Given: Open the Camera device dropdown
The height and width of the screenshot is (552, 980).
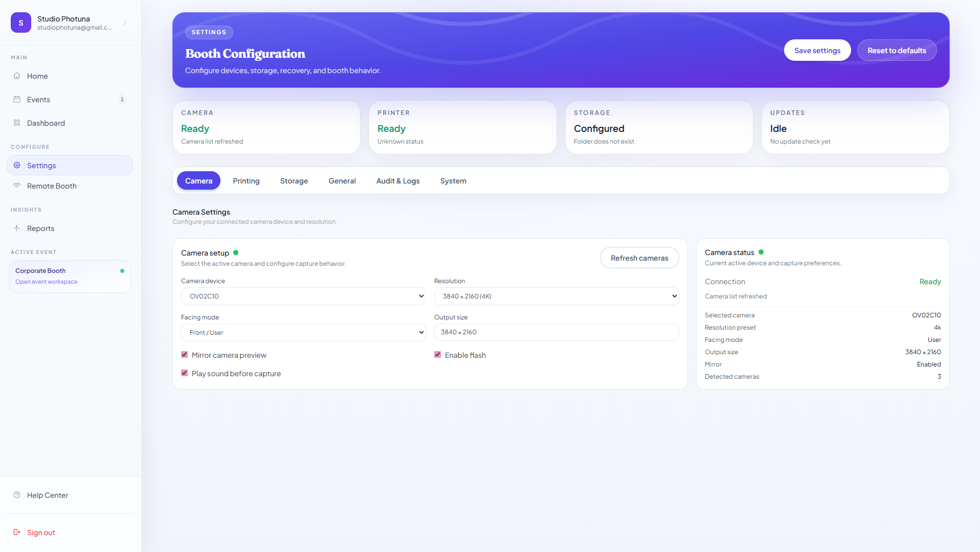Looking at the screenshot, I should (303, 296).
